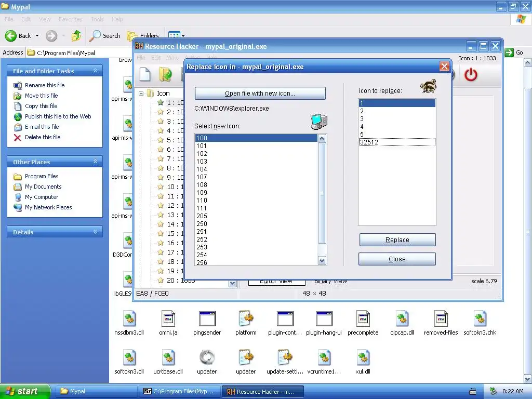The height and width of the screenshot is (399, 532).
Task: Collapse the Icon folder in resource tree
Action: pos(141,94)
